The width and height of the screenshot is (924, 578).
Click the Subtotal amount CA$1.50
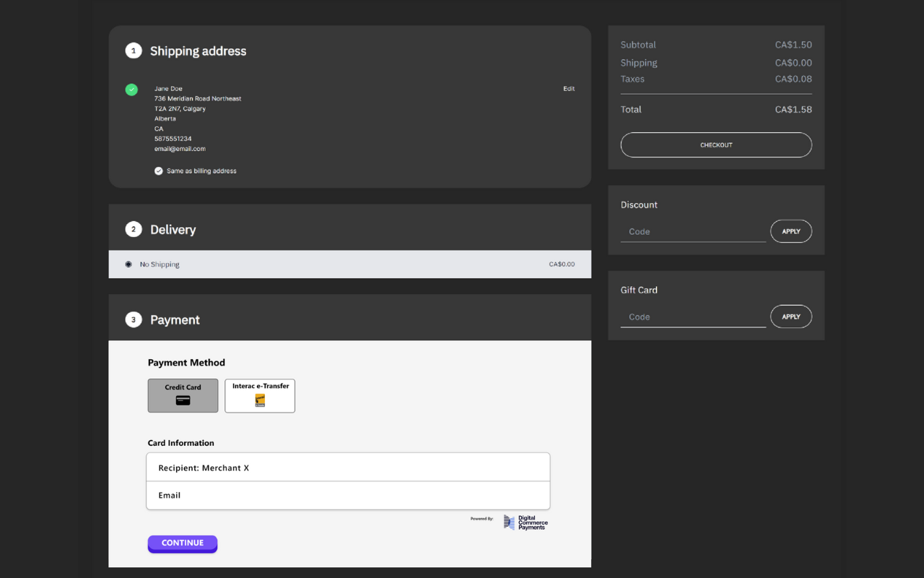(793, 45)
